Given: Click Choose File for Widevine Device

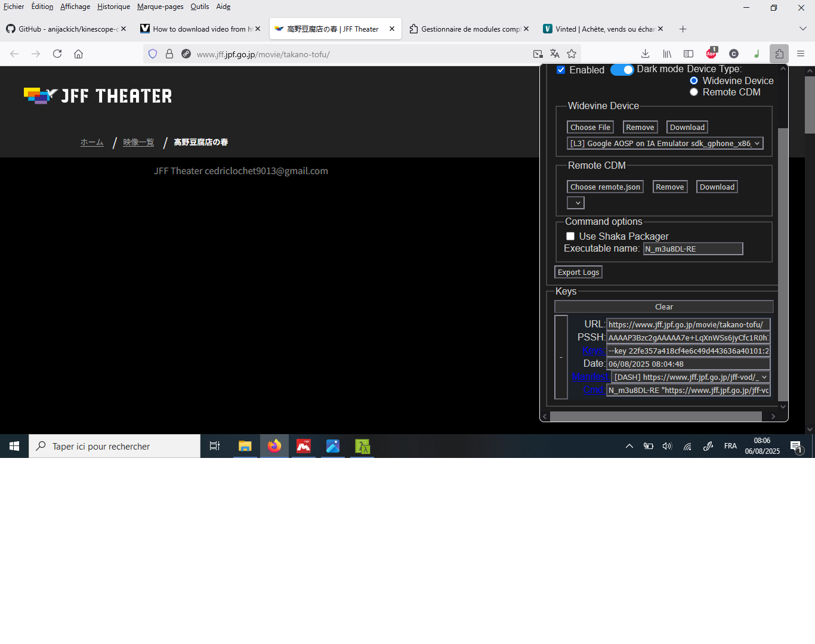Looking at the screenshot, I should [x=590, y=127].
